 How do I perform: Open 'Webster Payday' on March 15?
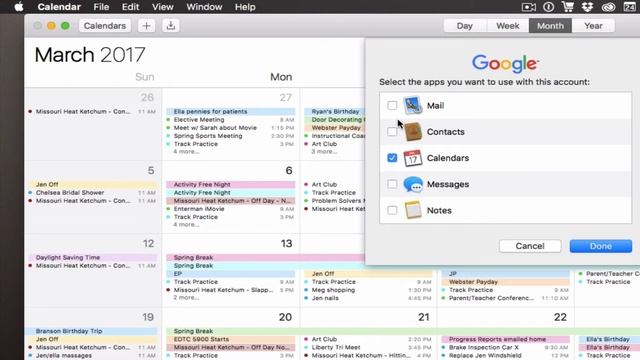(x=505, y=282)
